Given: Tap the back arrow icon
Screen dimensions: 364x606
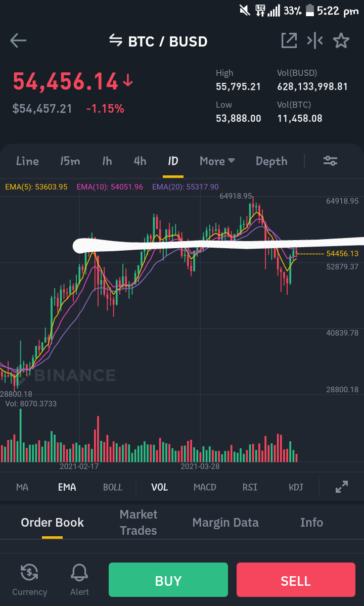Looking at the screenshot, I should [x=18, y=40].
